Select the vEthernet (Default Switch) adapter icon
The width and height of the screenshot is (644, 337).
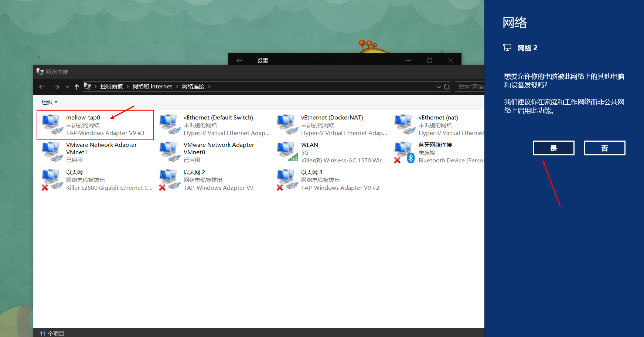pos(169,124)
